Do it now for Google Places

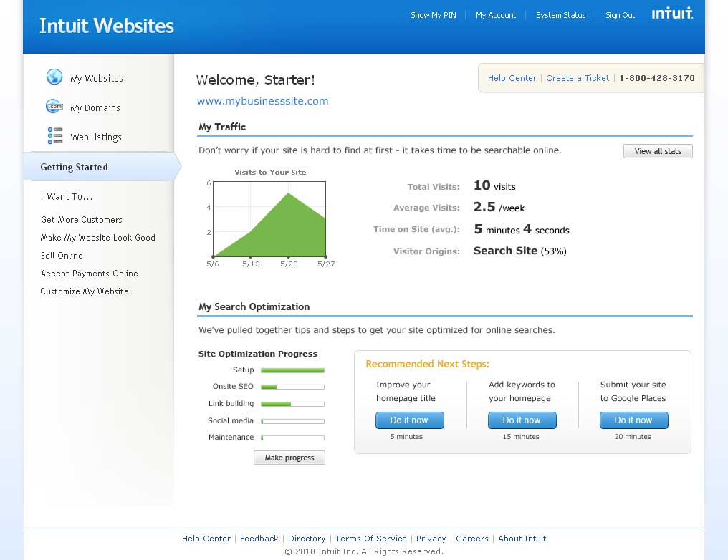click(633, 420)
